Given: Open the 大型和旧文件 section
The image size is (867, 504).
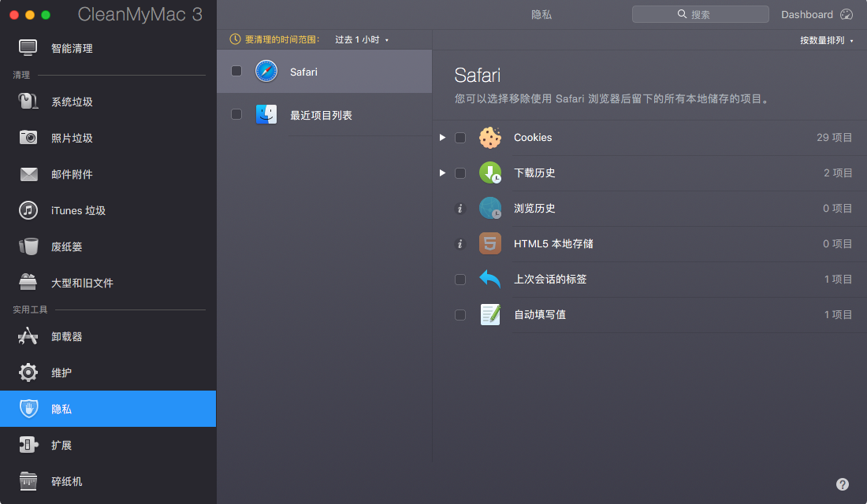Looking at the screenshot, I should click(x=83, y=283).
